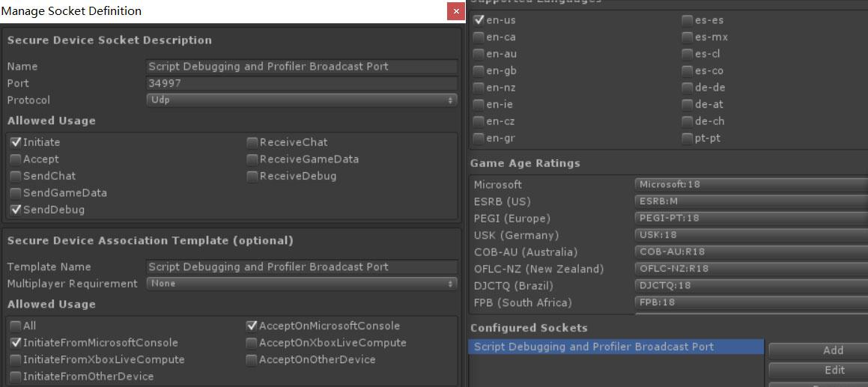Enable the en-gb language checkbox
868x387 pixels.
click(479, 71)
